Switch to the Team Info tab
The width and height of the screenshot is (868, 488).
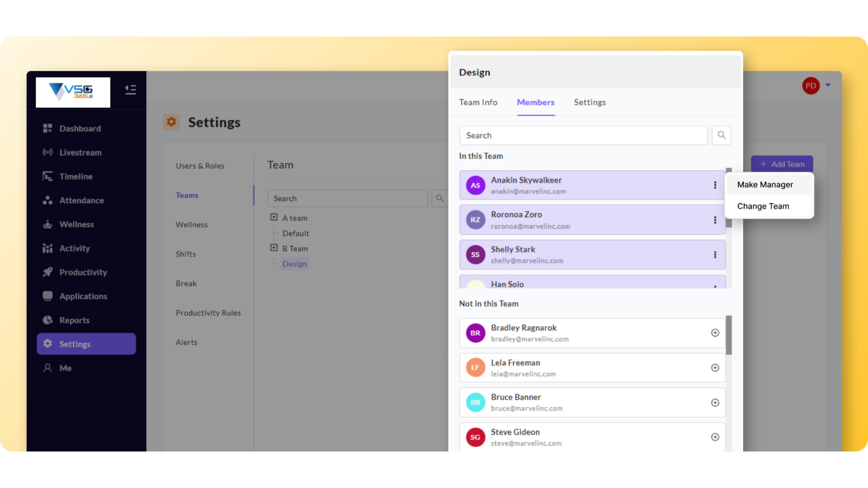tap(478, 102)
